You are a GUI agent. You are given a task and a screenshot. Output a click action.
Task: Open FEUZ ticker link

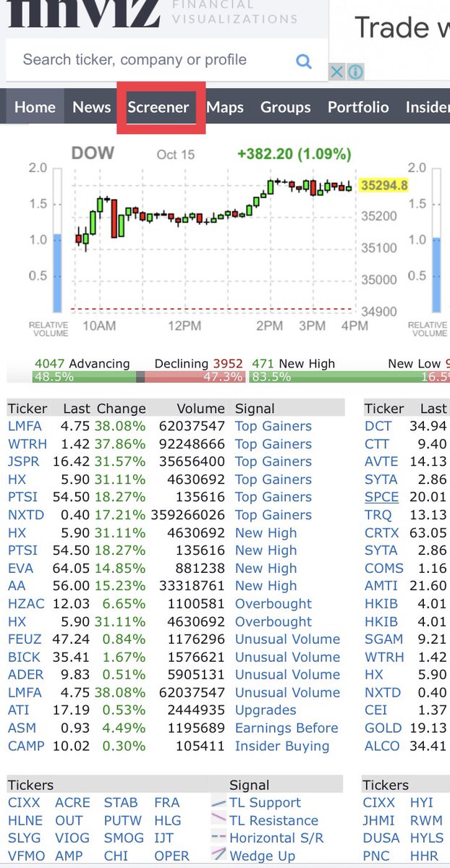pos(25,639)
